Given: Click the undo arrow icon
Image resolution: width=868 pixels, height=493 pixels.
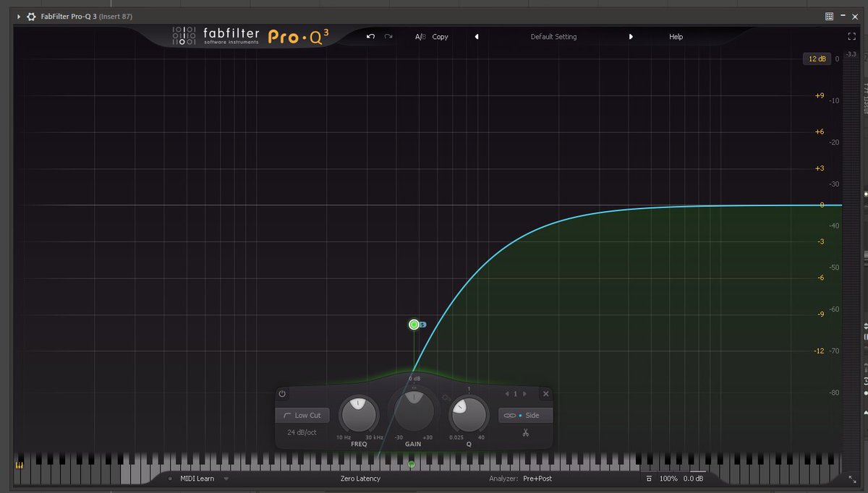Looking at the screenshot, I should tap(370, 37).
